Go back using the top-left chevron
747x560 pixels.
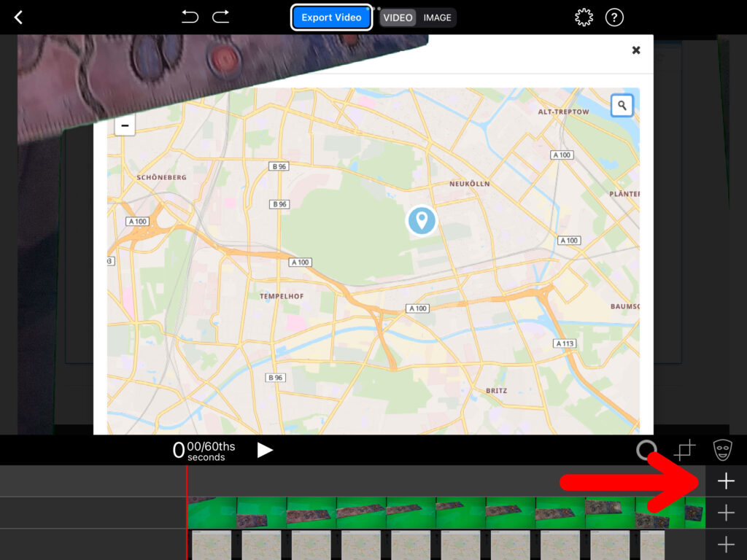19,17
